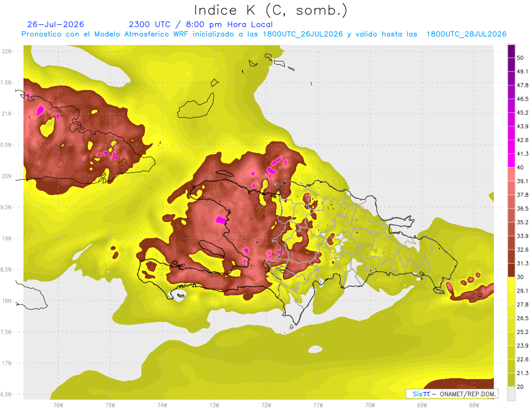Click legend value "25.2"
The image size is (532, 411).
(523, 332)
